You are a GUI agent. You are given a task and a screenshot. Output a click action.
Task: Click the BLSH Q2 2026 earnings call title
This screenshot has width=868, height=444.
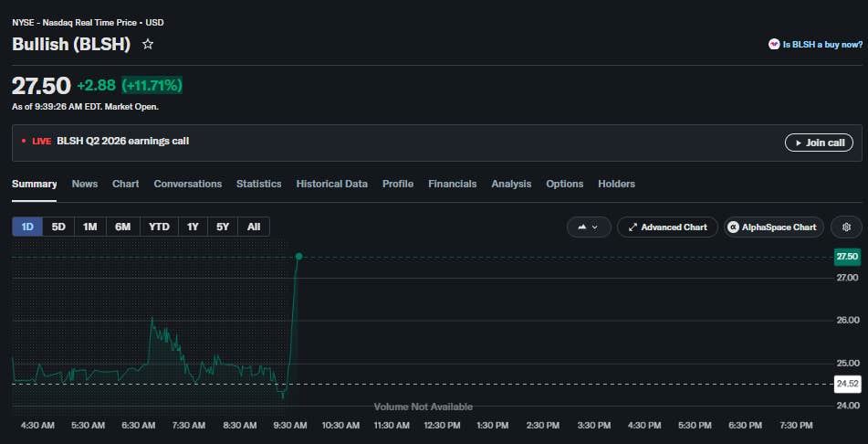coord(123,142)
